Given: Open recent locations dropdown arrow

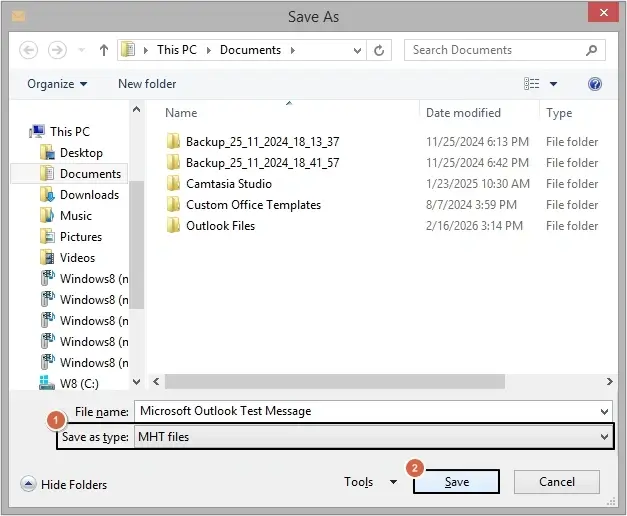Looking at the screenshot, I should coord(82,50).
